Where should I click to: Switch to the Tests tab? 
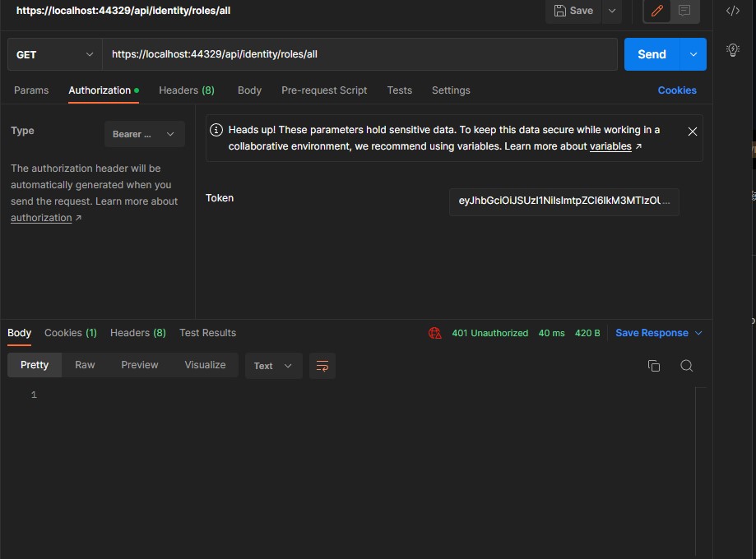pos(399,90)
